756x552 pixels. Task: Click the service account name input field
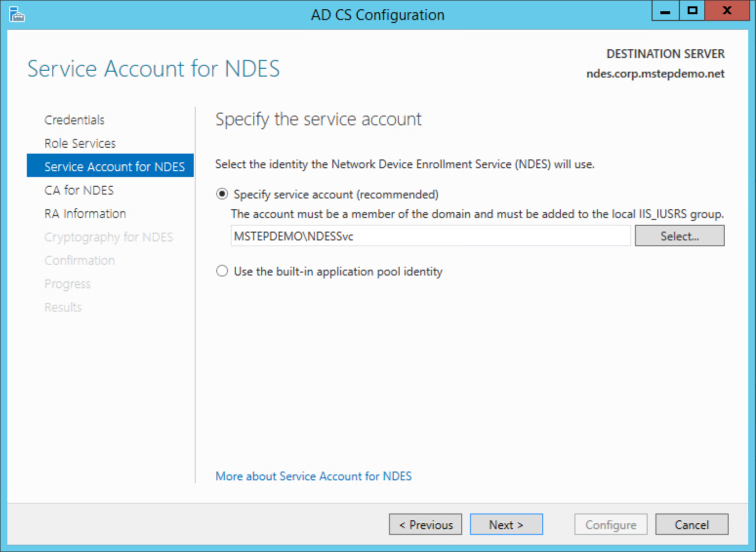(429, 236)
